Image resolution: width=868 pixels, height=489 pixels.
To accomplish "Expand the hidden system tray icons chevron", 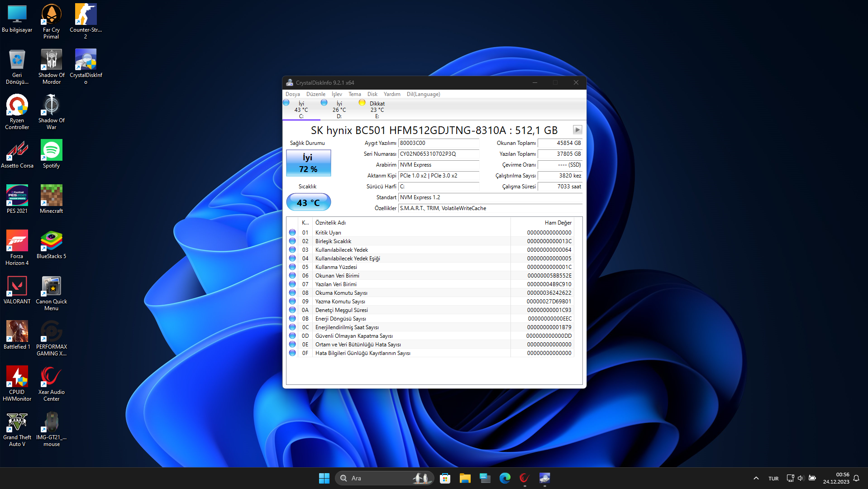I will [756, 478].
